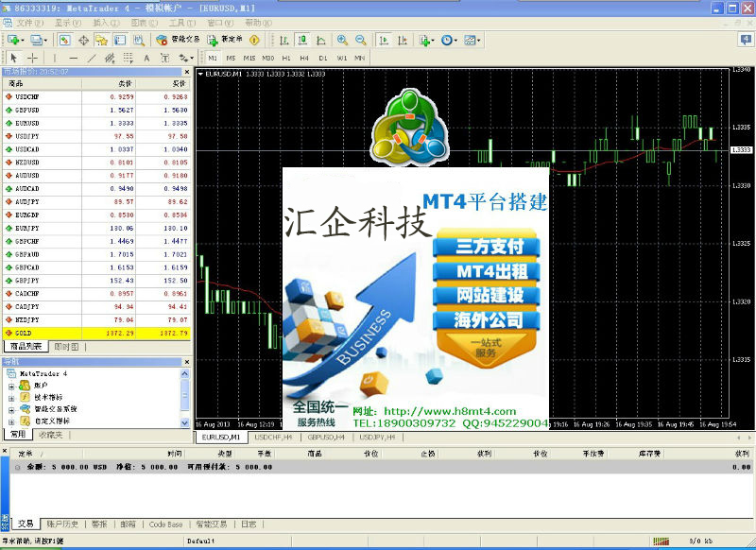
Task: Open the 工具 menu
Action: point(182,23)
